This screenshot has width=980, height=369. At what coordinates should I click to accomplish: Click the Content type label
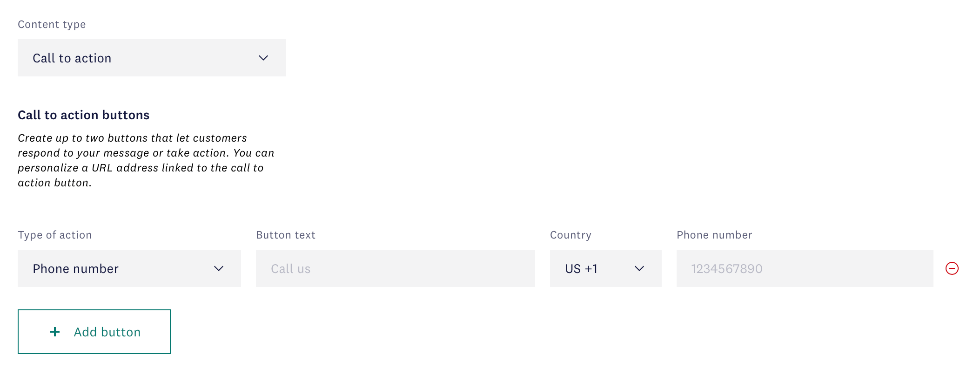(52, 24)
